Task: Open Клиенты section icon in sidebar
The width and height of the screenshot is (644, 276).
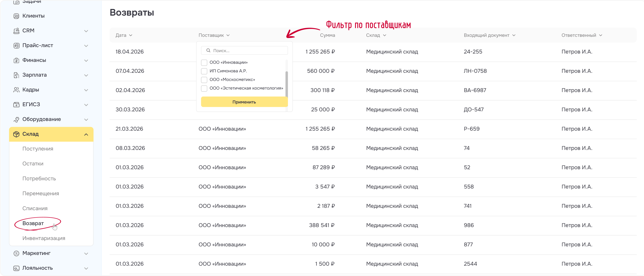Action: [x=16, y=16]
